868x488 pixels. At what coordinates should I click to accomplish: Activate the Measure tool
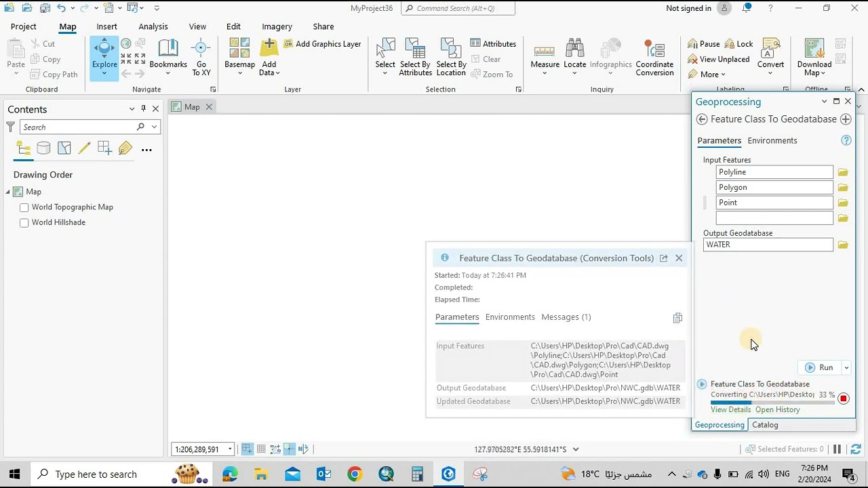tap(545, 58)
